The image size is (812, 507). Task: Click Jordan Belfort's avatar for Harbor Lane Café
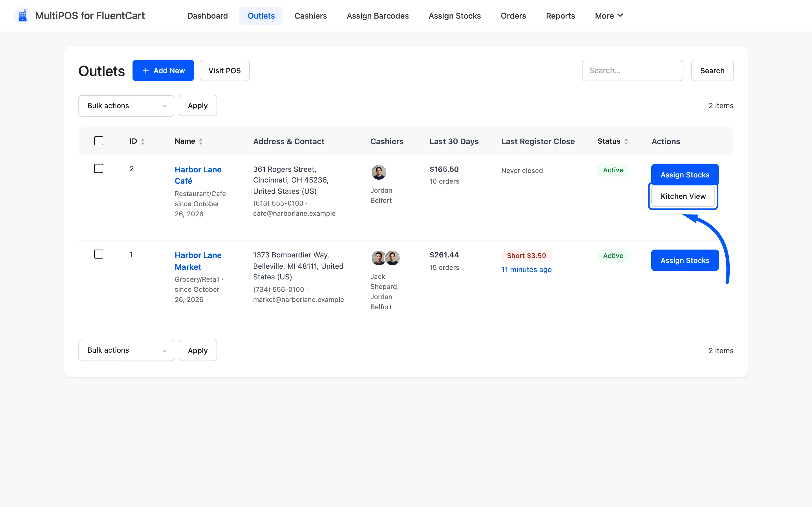378,172
